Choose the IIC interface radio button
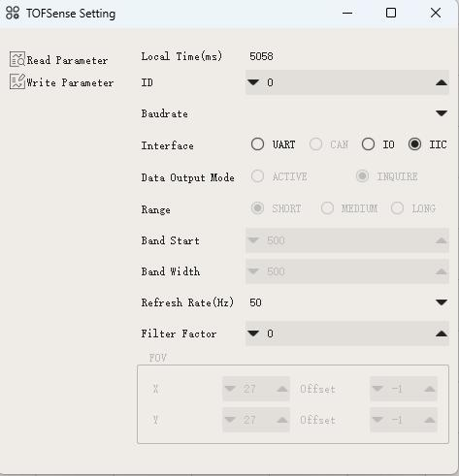 (414, 144)
